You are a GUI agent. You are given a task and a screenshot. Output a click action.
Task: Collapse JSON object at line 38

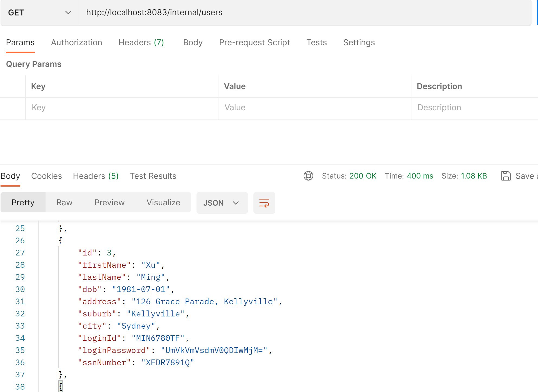coord(60,387)
